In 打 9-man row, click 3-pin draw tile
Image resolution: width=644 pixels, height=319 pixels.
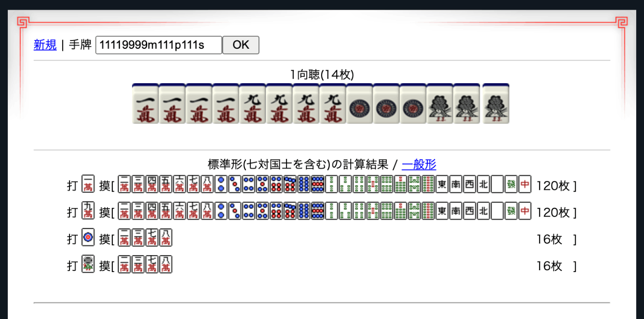click(x=235, y=211)
